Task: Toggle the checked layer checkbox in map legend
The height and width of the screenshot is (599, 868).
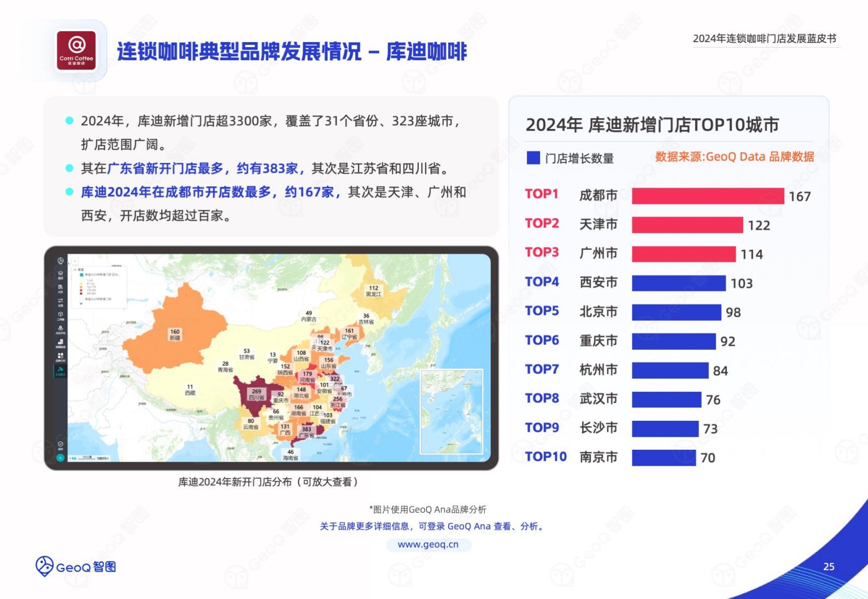Action: pyautogui.click(x=81, y=275)
